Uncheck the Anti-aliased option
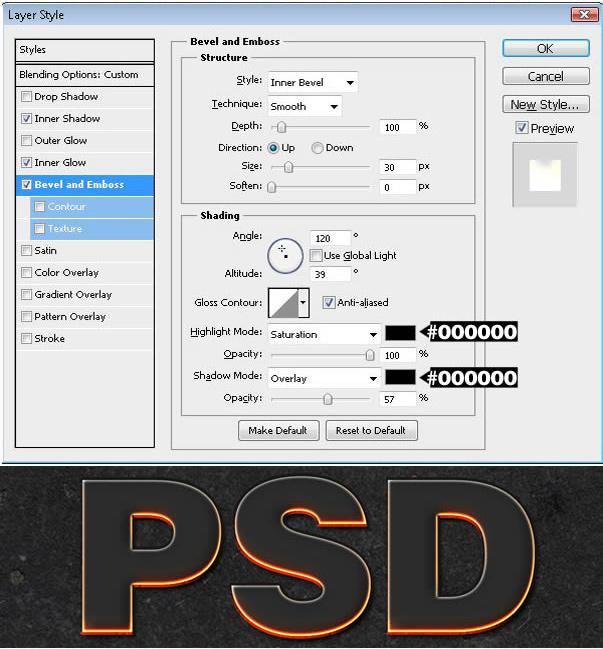Screen dimensions: 603x649 coord(329,303)
